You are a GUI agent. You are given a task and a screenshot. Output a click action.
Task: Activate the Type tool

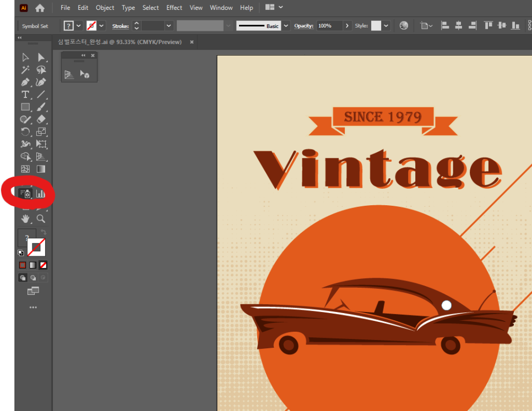point(25,95)
